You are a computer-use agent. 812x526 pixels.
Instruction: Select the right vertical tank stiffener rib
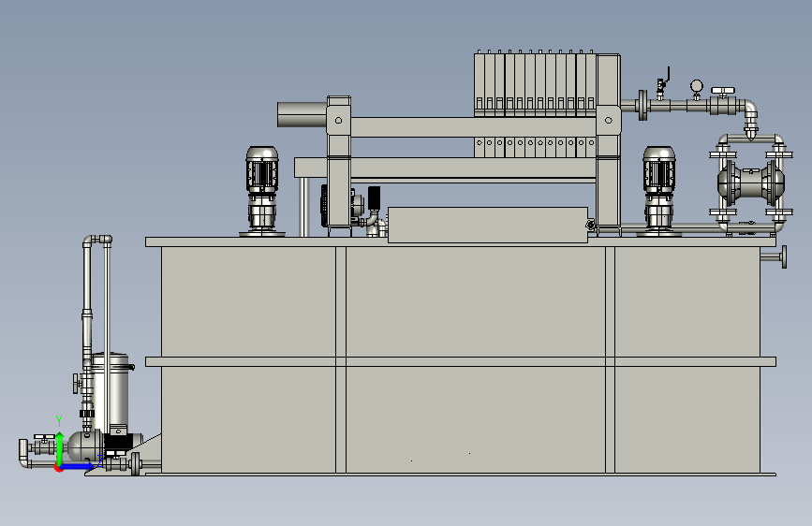point(610,359)
